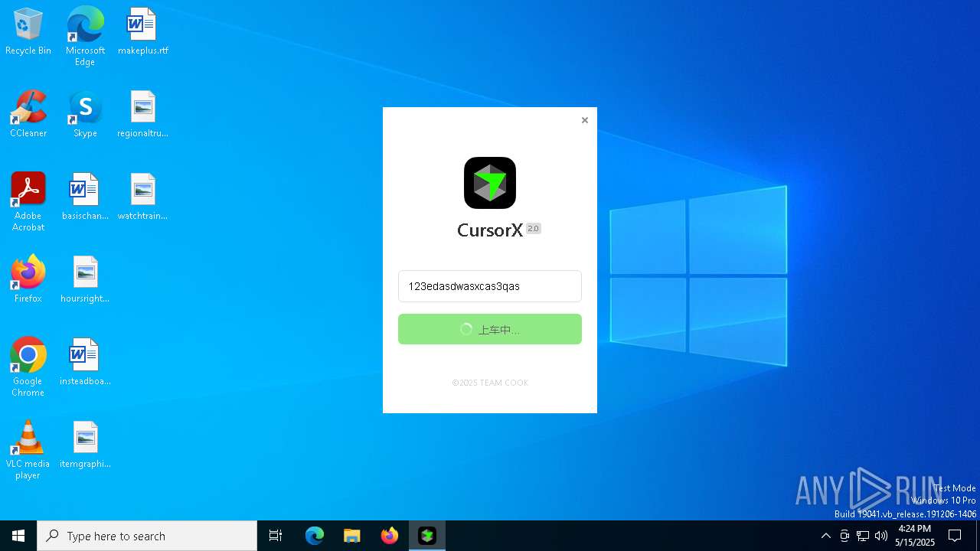Select the makeplus.rtf document icon
This screenshot has height=551, width=980.
click(x=143, y=32)
